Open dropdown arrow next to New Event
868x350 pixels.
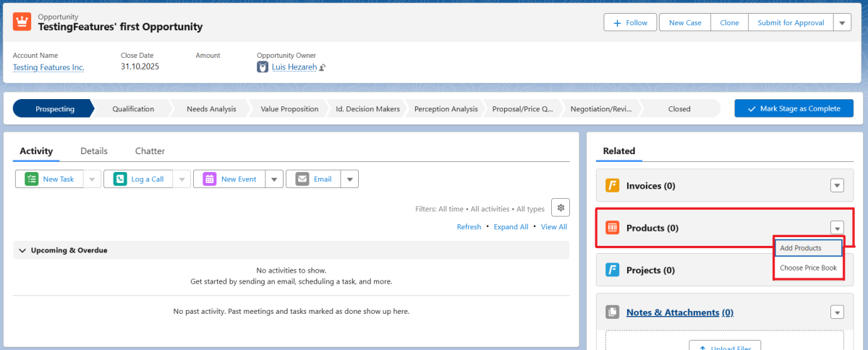coord(274,179)
